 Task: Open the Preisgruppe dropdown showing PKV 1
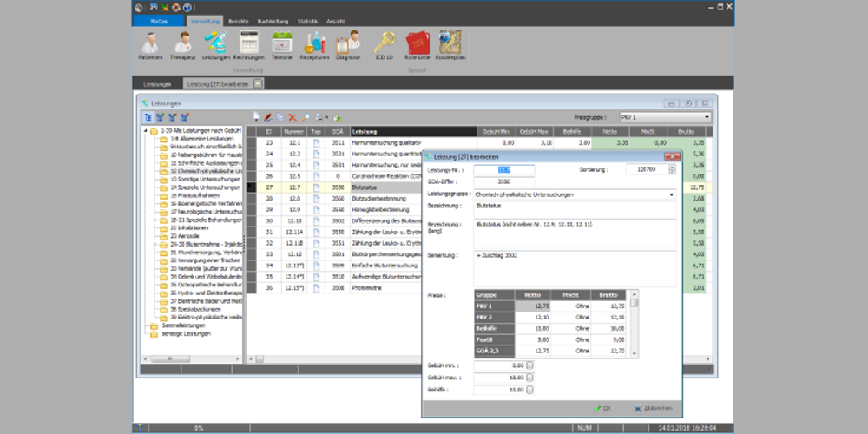665,117
